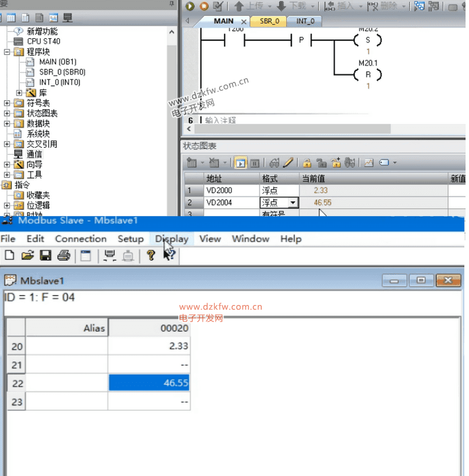Open the folder icon in Modbus Slave toolbar

point(28,255)
